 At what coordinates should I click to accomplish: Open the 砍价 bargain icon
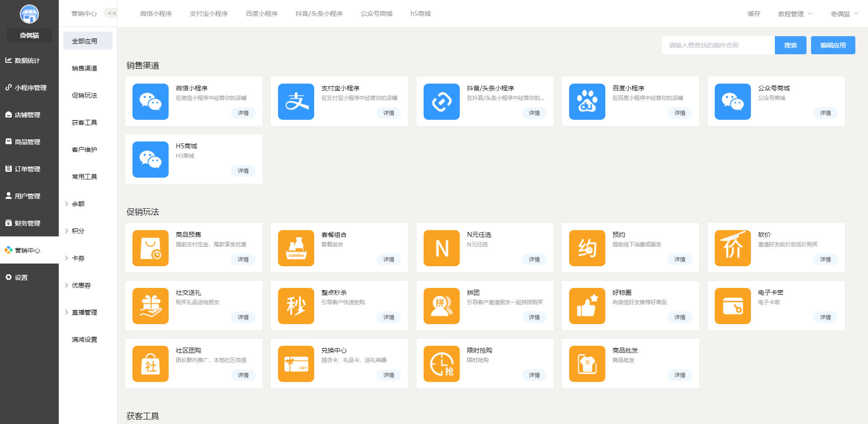(732, 248)
